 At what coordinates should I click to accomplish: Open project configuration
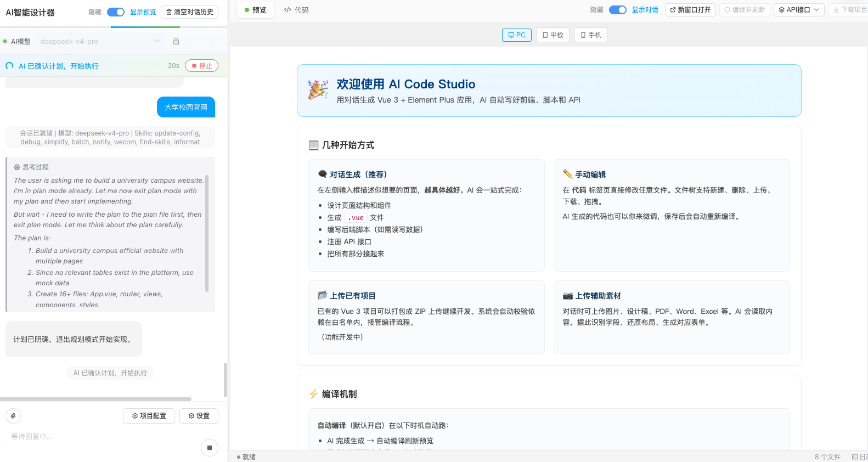pos(149,416)
